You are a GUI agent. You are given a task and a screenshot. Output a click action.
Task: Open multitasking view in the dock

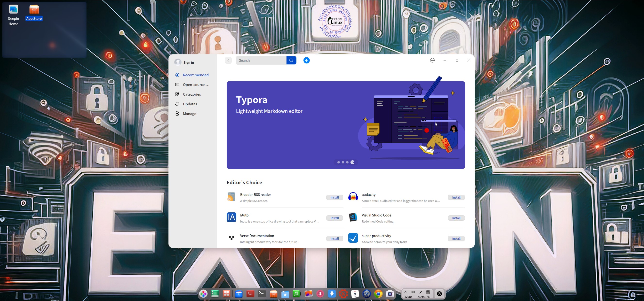226,294
